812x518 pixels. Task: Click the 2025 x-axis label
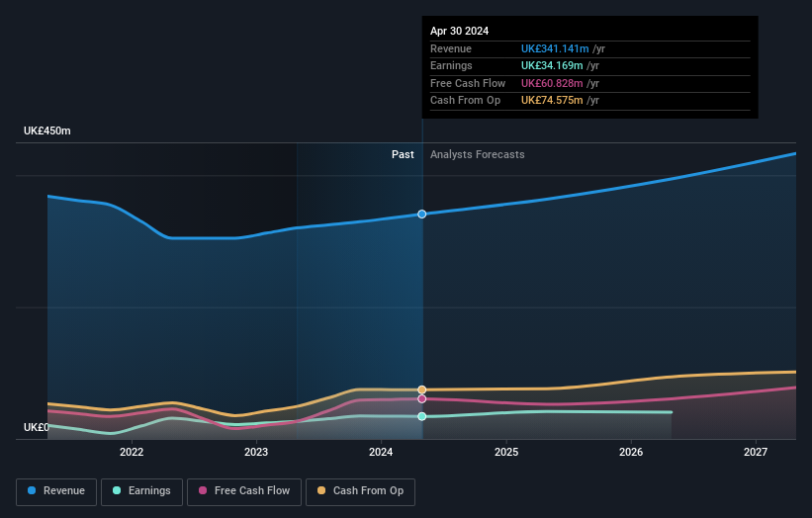pos(506,452)
